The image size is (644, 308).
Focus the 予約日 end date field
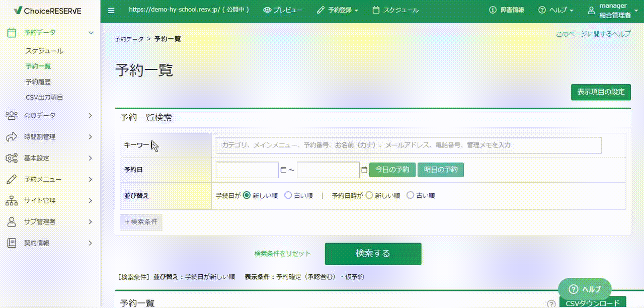[328, 170]
